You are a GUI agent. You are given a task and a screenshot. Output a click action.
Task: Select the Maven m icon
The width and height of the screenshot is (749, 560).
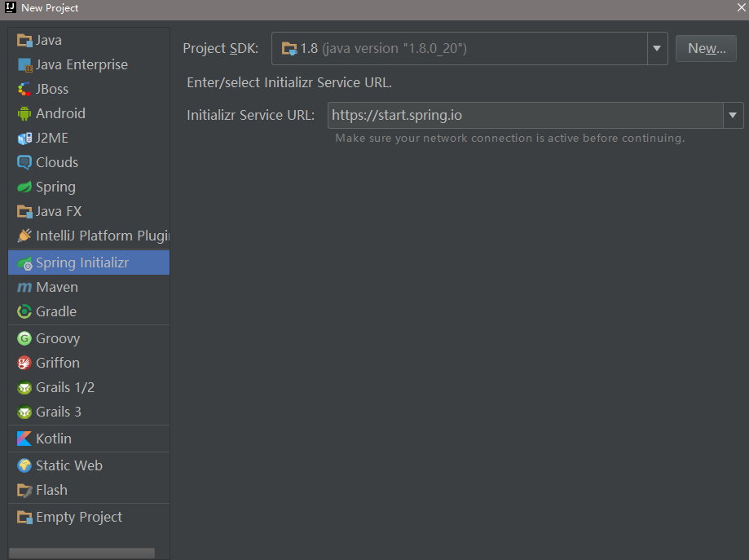pos(24,287)
